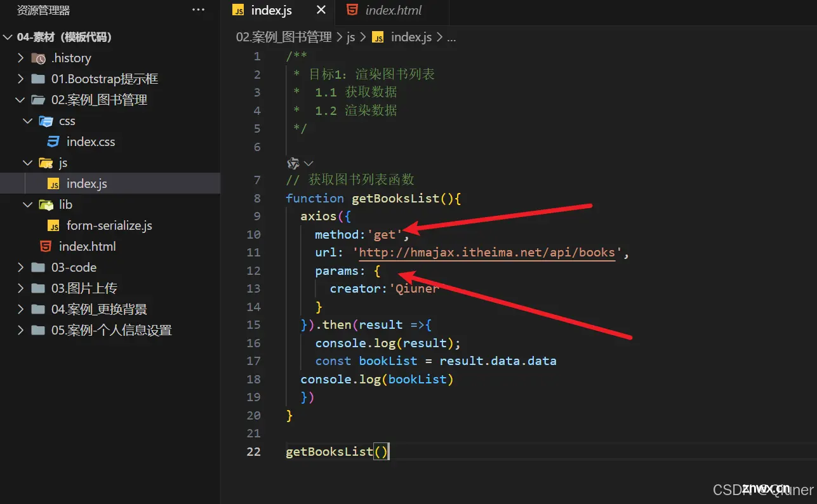The image size is (817, 504).
Task: Click console.log(bookList) on line 18
Action: (377, 380)
